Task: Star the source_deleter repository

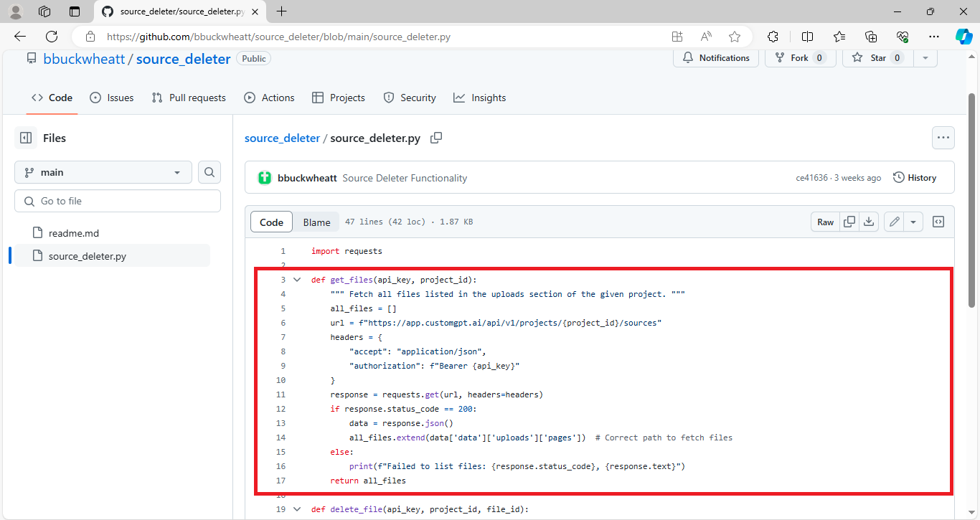Action: pos(877,57)
